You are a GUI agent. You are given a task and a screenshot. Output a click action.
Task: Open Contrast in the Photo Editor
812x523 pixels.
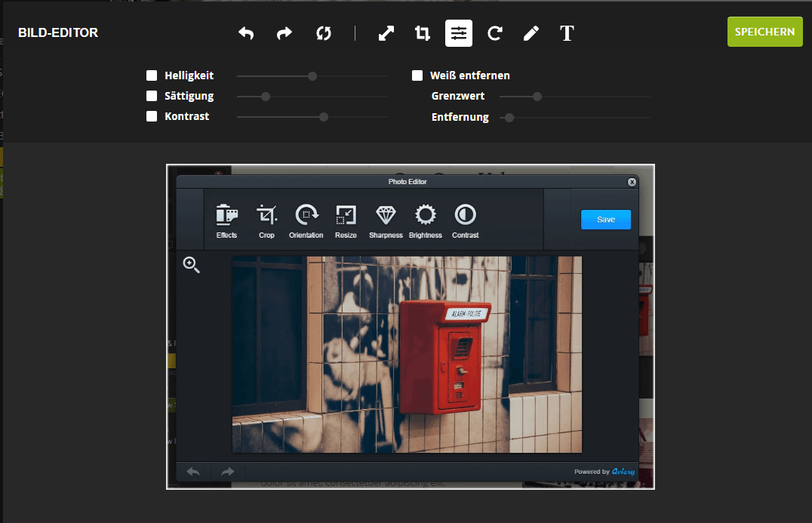coord(466,221)
